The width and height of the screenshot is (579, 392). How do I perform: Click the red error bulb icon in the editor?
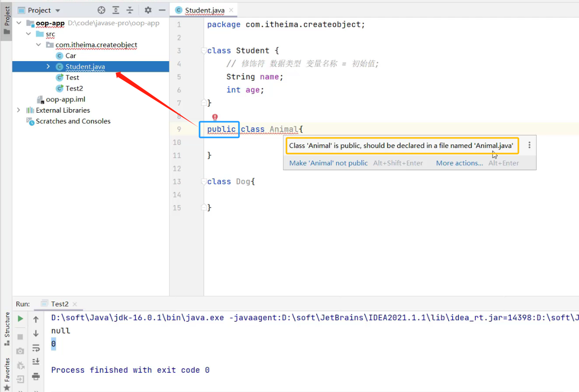(x=215, y=117)
